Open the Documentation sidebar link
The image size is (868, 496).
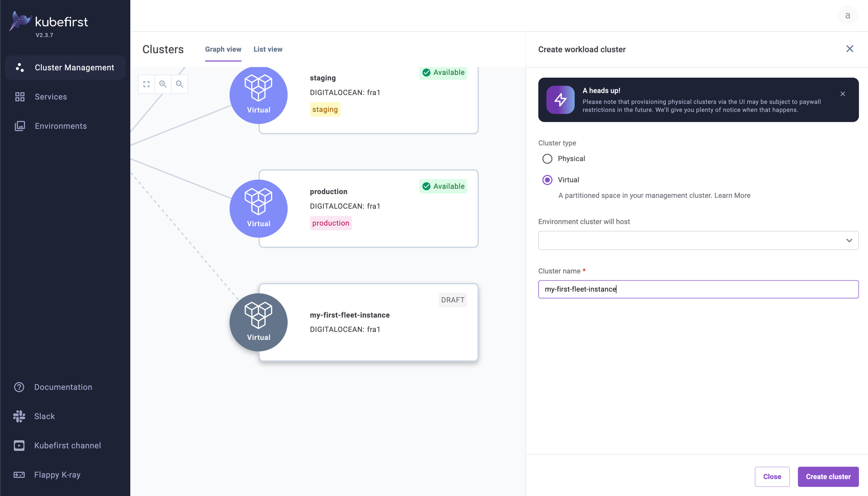[63, 387]
